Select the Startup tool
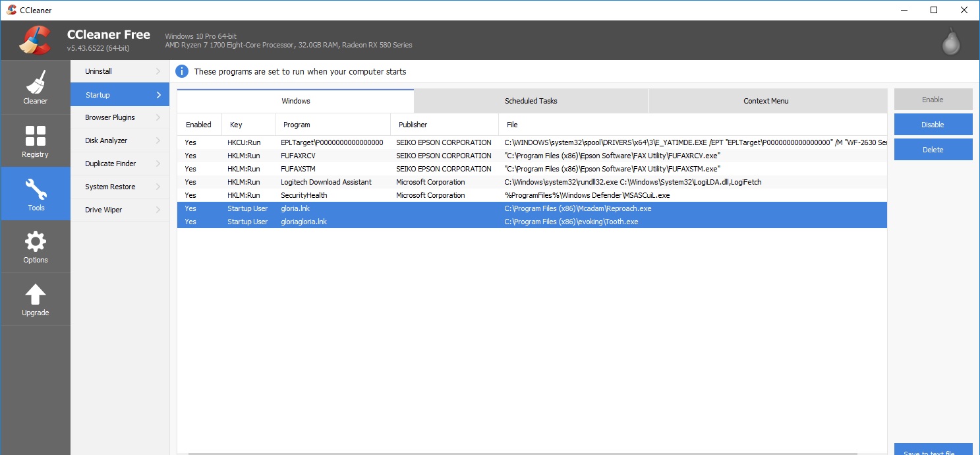Viewport: 980px width, 455px height. [x=120, y=94]
